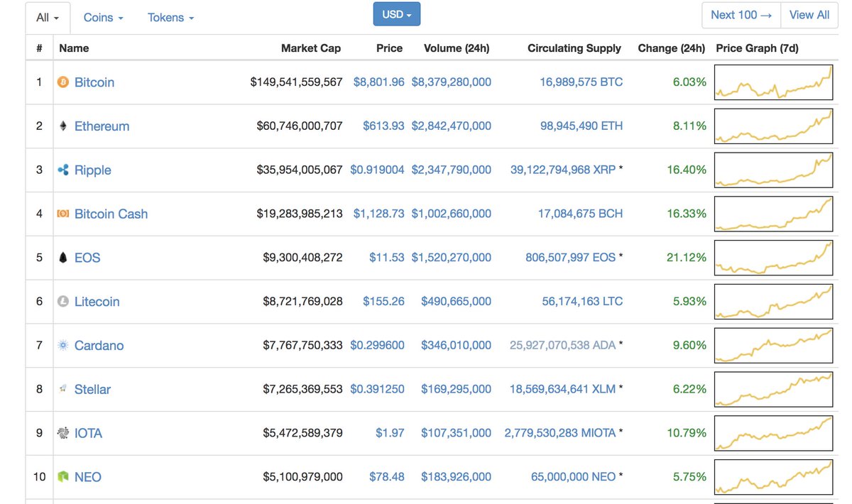This screenshot has width=852, height=504.
Task: Open the Tokens dropdown
Action: [x=170, y=18]
